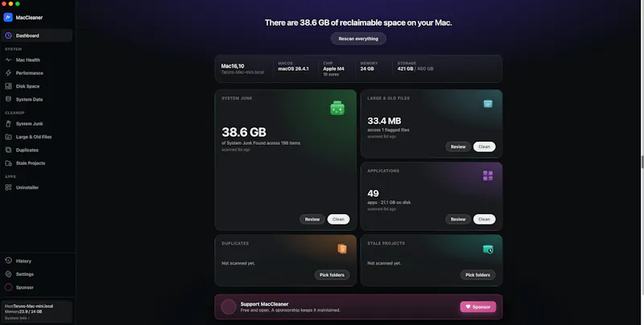Viewport: 644px width, 325px height.
Task: Open the Dashboard section
Action: coord(36,35)
